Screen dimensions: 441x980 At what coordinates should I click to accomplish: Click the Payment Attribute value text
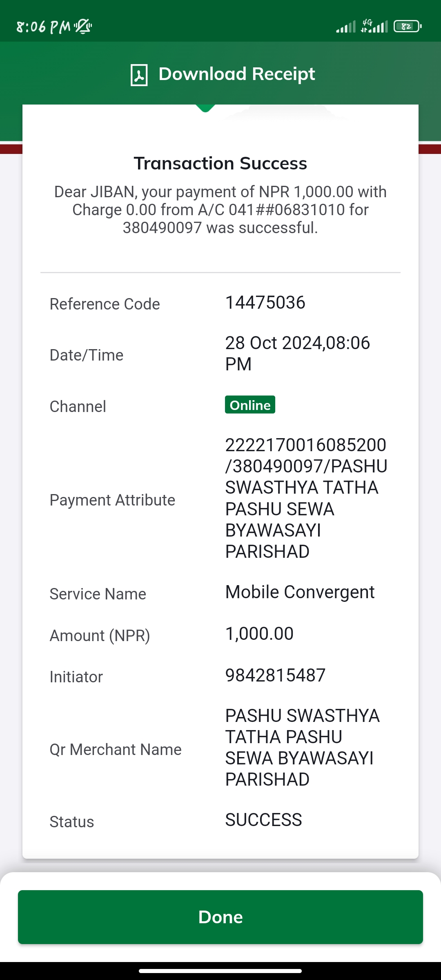(x=306, y=498)
